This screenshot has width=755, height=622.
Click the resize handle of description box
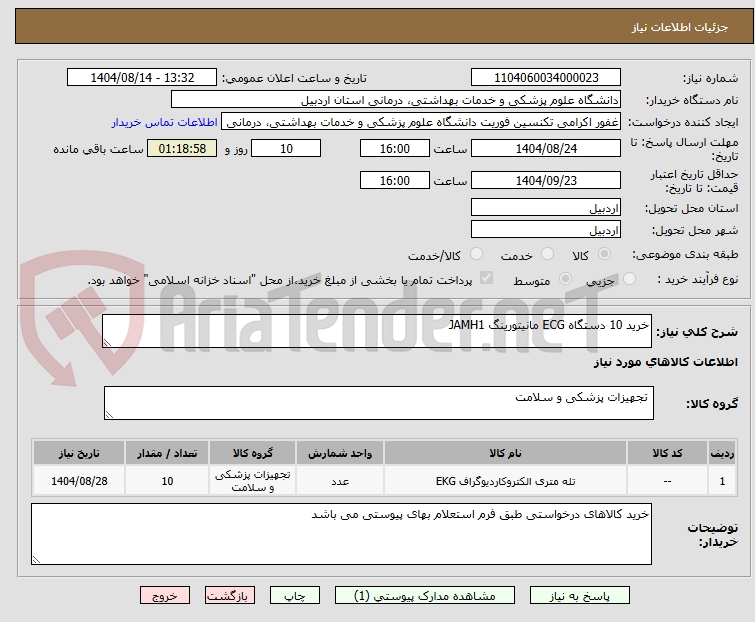(x=107, y=343)
